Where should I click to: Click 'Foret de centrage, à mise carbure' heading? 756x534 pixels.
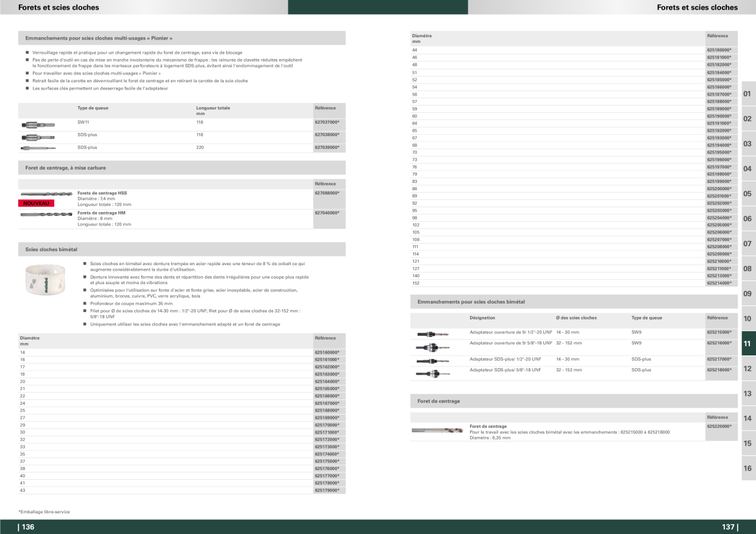coord(65,168)
